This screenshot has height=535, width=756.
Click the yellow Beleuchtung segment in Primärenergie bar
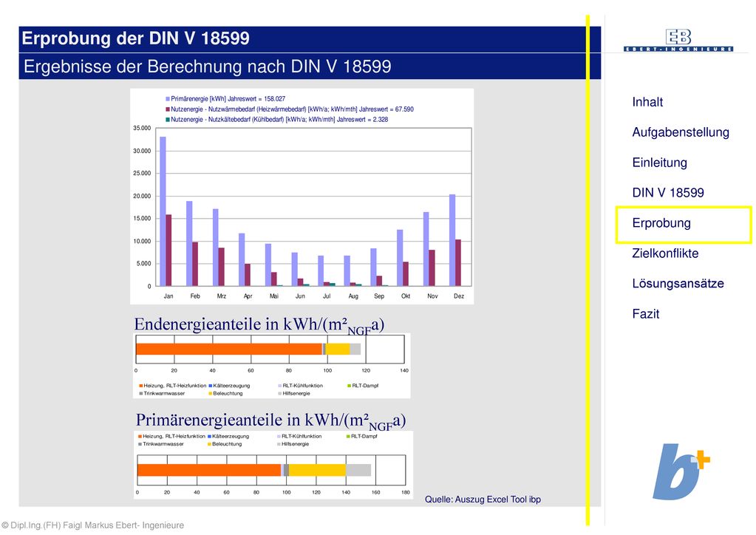(x=317, y=470)
